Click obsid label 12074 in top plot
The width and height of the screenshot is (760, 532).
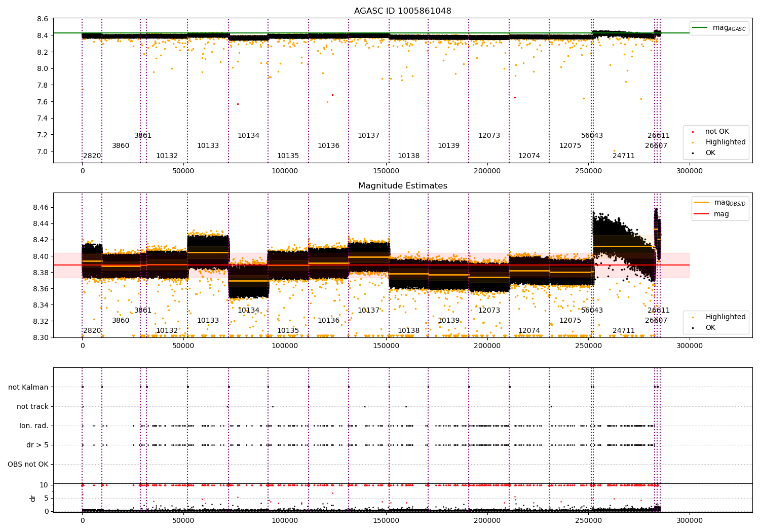[529, 156]
